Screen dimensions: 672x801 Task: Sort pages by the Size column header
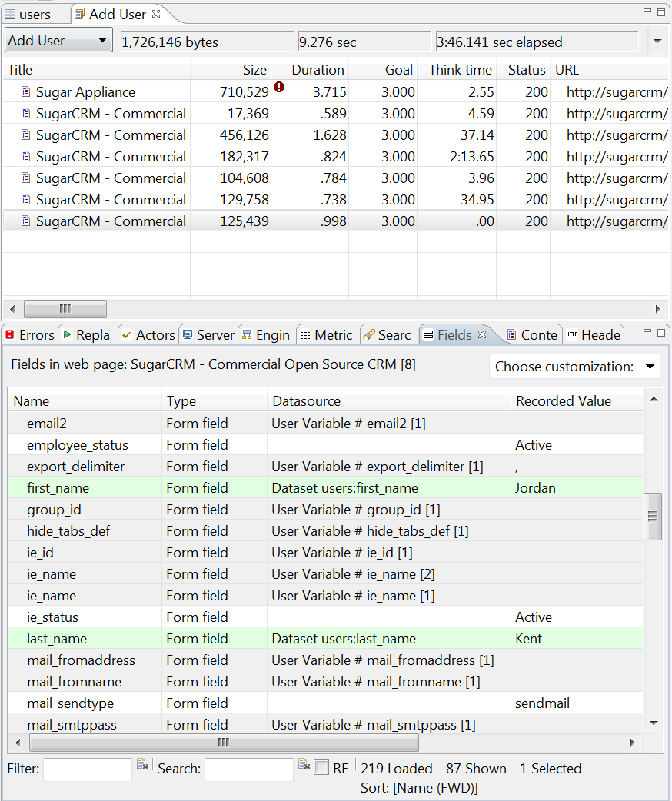[231, 69]
